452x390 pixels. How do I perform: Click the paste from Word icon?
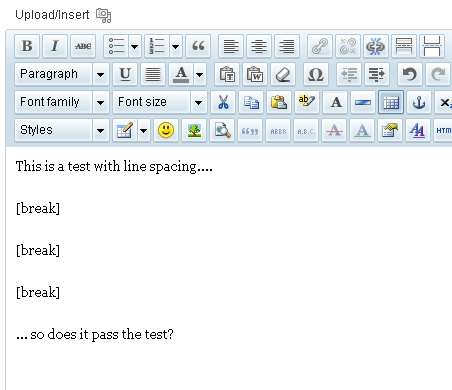point(255,74)
